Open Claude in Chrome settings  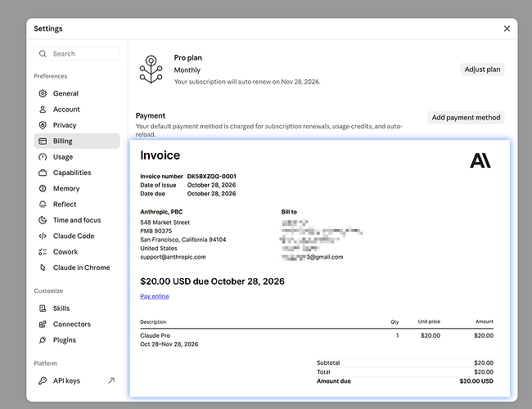coord(77,267)
